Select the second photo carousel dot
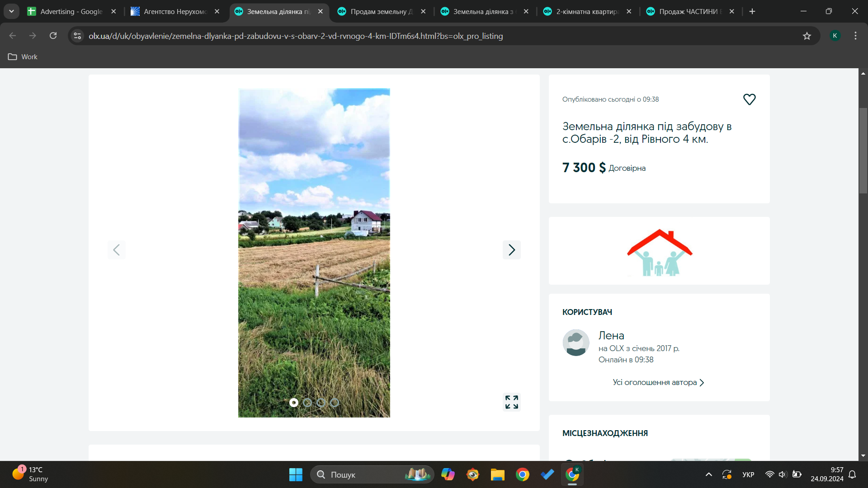Image resolution: width=868 pixels, height=488 pixels. click(x=307, y=403)
